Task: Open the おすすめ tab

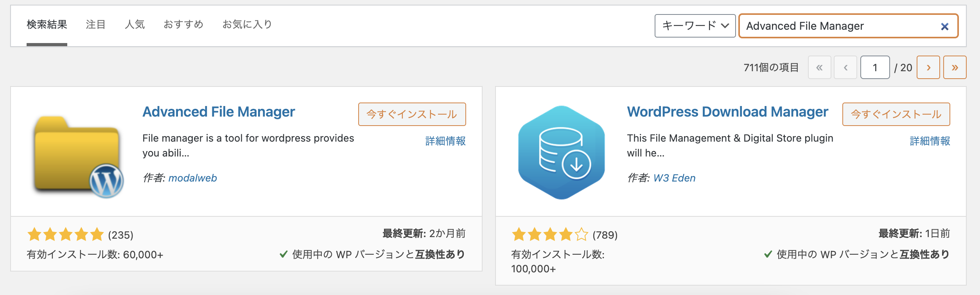Action: [183, 24]
